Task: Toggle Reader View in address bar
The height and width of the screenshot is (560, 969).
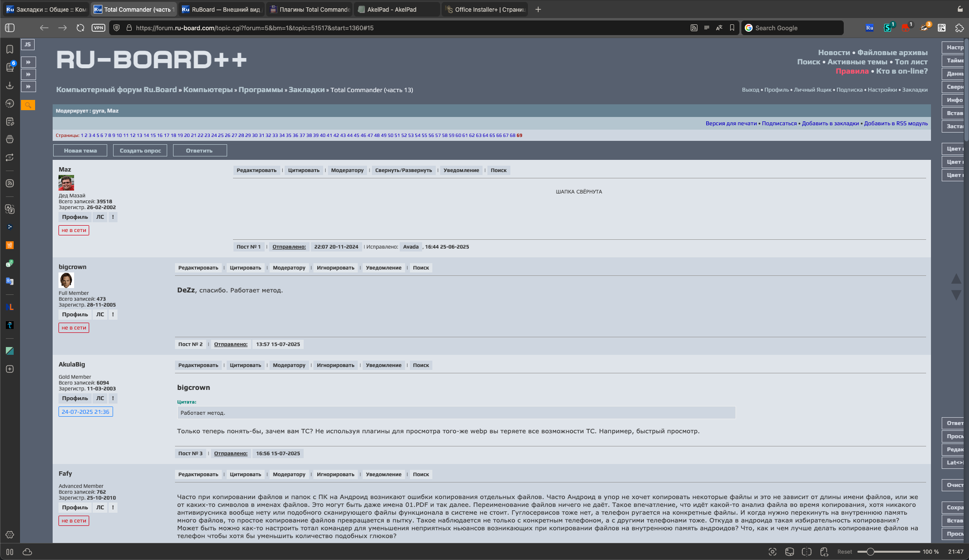Action: click(707, 28)
